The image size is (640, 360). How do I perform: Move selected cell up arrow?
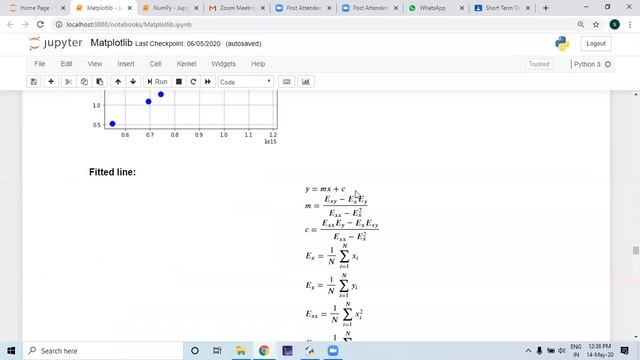tap(118, 82)
